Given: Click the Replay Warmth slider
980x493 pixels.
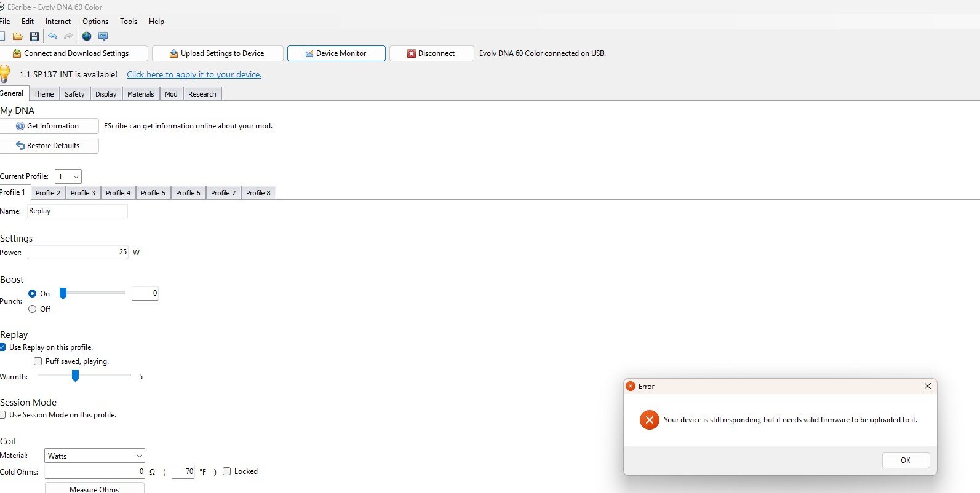Looking at the screenshot, I should click(84, 376).
